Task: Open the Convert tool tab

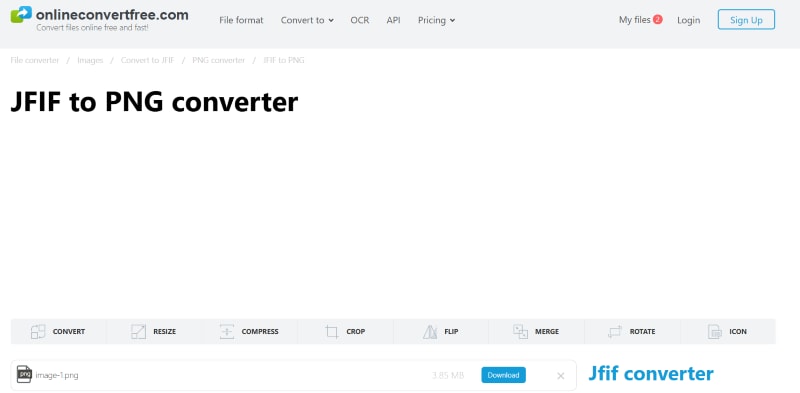Action: click(58, 331)
